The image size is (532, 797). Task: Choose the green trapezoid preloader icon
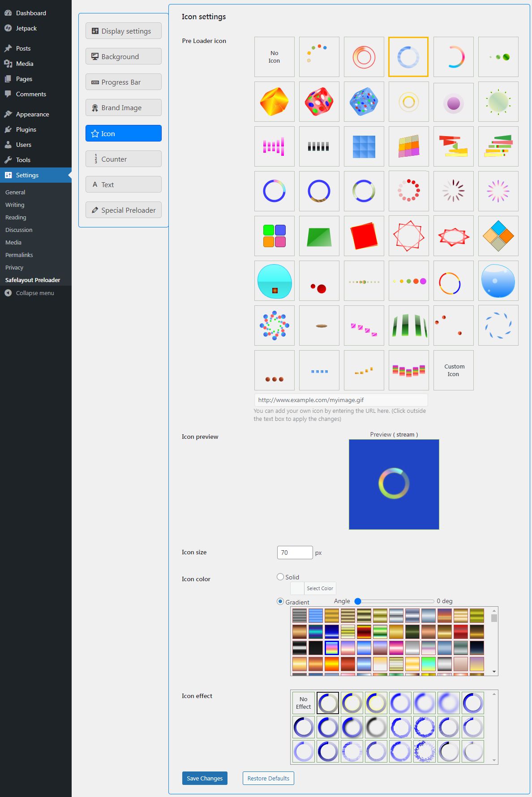(319, 236)
